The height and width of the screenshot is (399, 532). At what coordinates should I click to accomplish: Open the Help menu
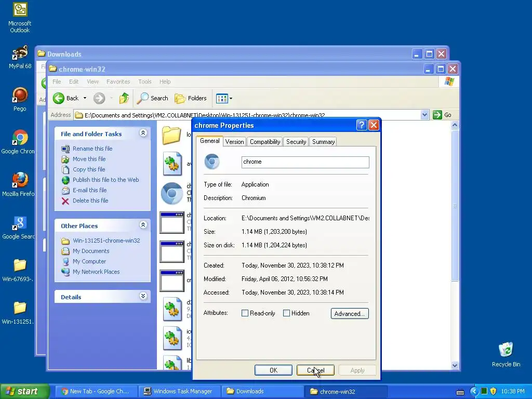(x=165, y=82)
